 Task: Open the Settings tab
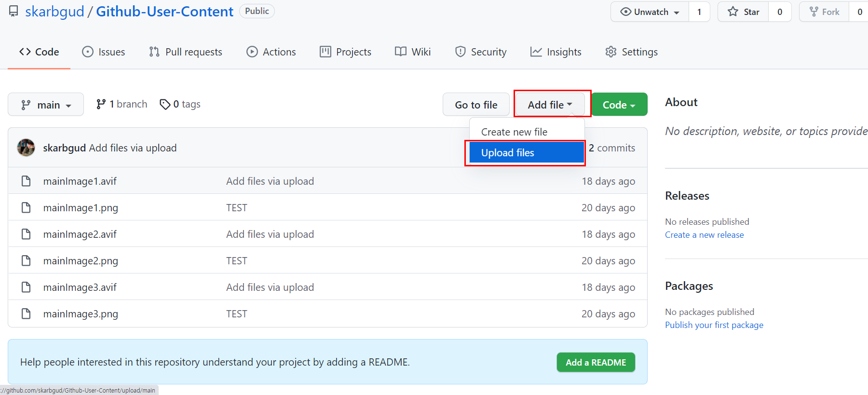pyautogui.click(x=632, y=52)
